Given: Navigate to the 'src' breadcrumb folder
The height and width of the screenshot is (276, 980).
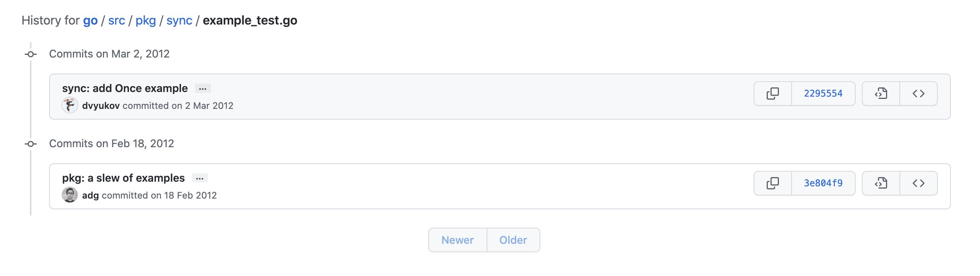Looking at the screenshot, I should (x=117, y=20).
